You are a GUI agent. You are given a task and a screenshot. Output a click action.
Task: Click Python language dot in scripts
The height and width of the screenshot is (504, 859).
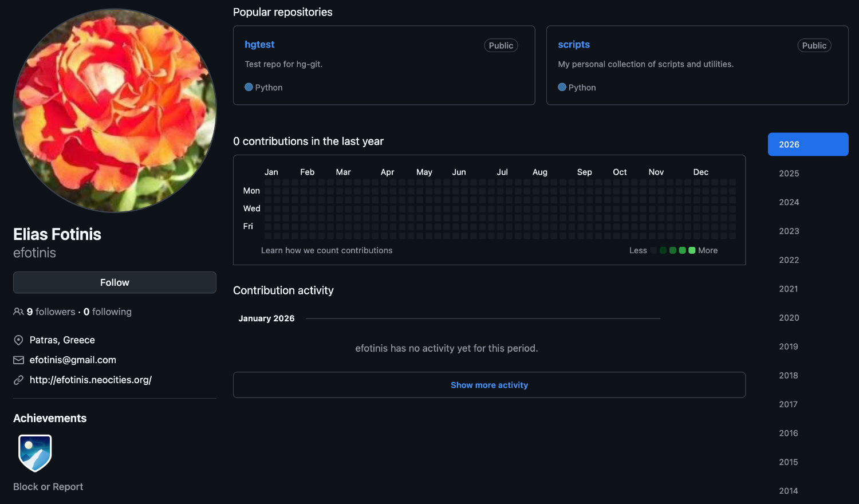(x=562, y=87)
